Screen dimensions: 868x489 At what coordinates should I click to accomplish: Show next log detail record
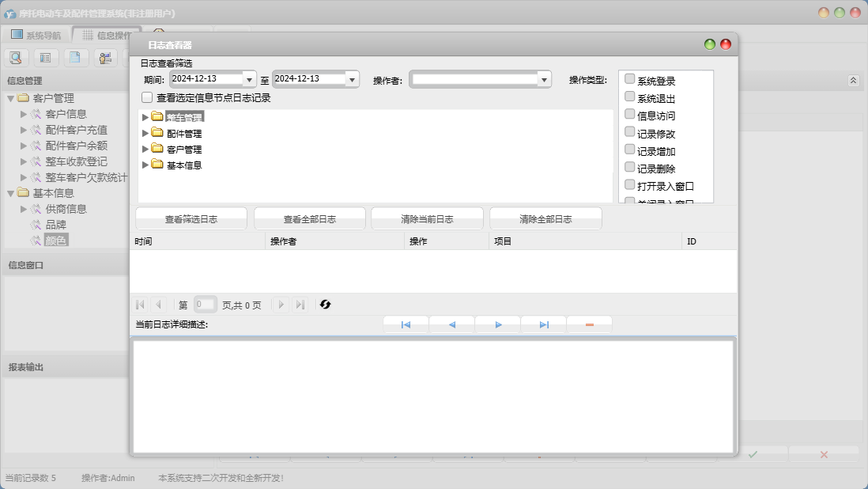tap(498, 324)
